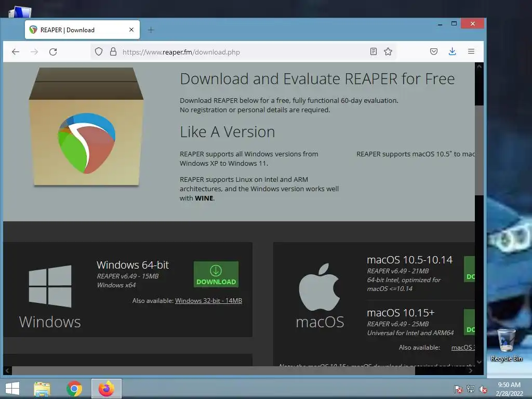Open the Save to Pocket icon

434,51
